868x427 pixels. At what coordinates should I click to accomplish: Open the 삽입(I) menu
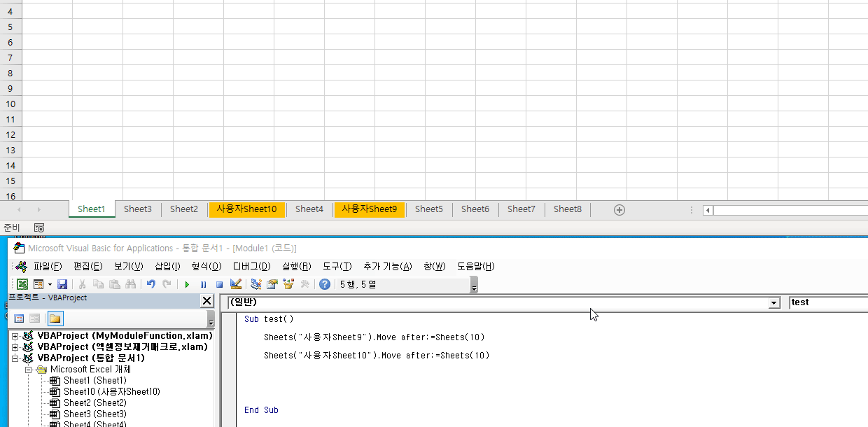pyautogui.click(x=167, y=266)
